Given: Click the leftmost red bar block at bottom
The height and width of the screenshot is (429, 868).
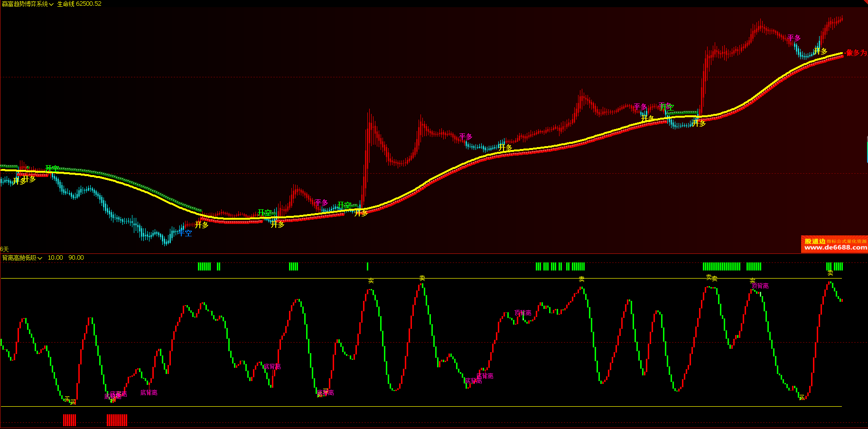Looking at the screenshot, I should coord(69,420).
